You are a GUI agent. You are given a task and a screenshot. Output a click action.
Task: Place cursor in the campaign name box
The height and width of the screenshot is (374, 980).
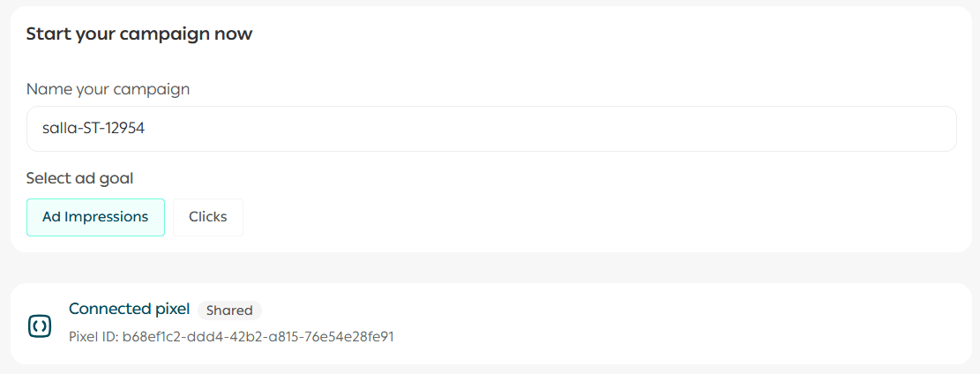[491, 129]
